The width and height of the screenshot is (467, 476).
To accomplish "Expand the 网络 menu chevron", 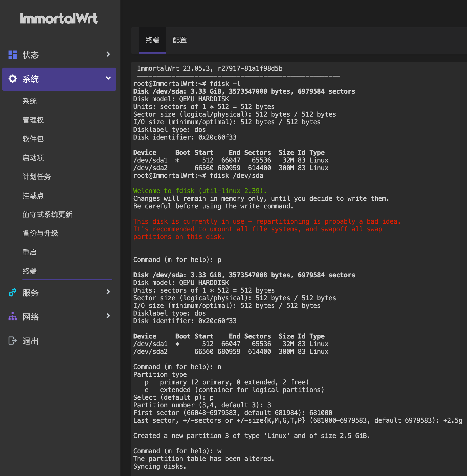I will tap(108, 316).
